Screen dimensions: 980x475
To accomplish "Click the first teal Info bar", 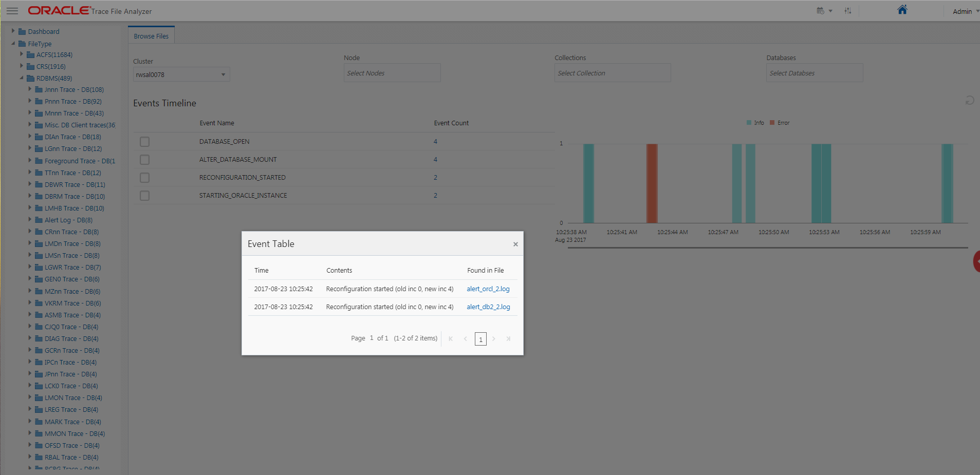I will [x=588, y=183].
